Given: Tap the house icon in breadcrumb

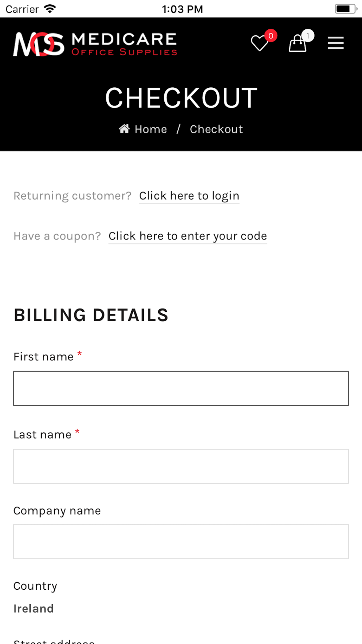Looking at the screenshot, I should (124, 129).
